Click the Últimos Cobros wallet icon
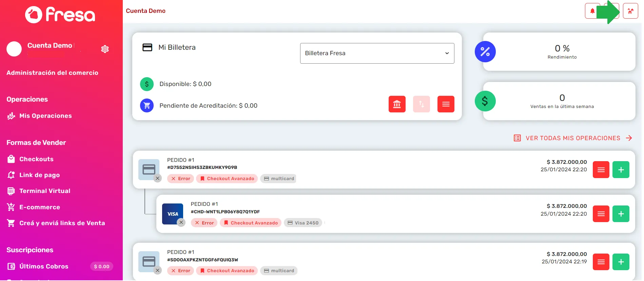Viewport: 644px width, 281px height. pyautogui.click(x=11, y=266)
